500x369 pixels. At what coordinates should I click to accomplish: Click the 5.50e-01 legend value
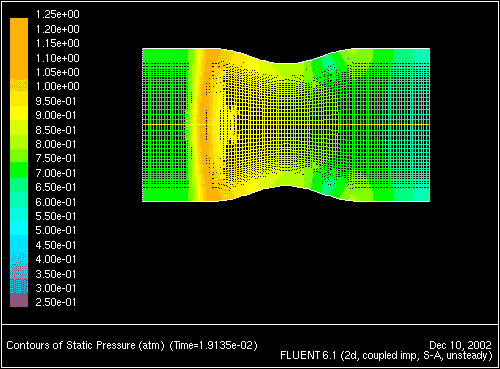point(56,216)
